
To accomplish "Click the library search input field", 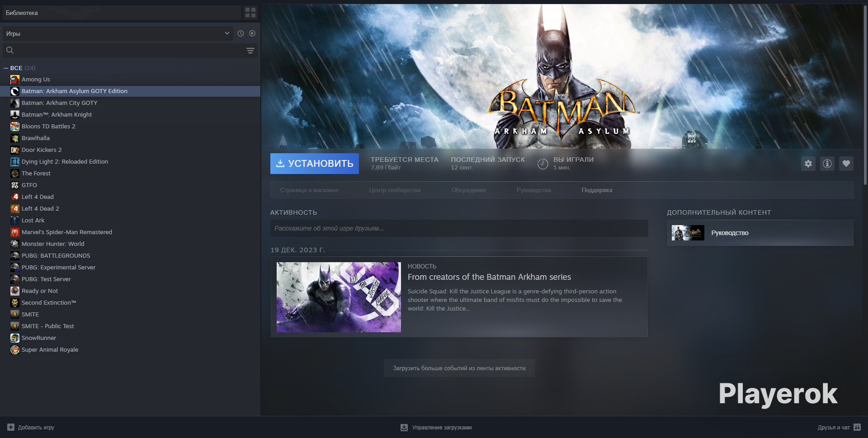I will click(x=130, y=50).
